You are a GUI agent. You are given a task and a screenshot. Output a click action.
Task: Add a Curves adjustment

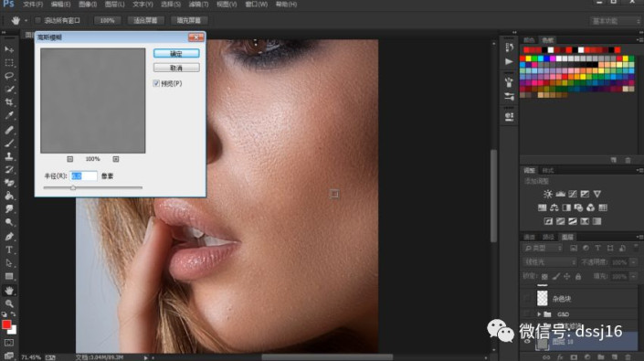[x=573, y=194]
